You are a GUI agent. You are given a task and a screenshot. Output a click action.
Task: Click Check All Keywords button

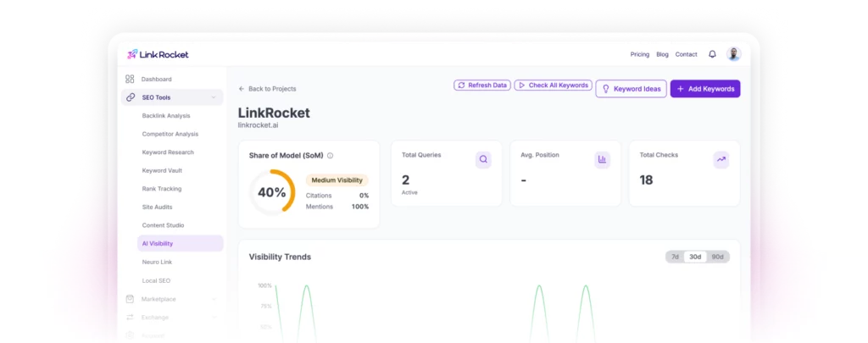click(553, 86)
